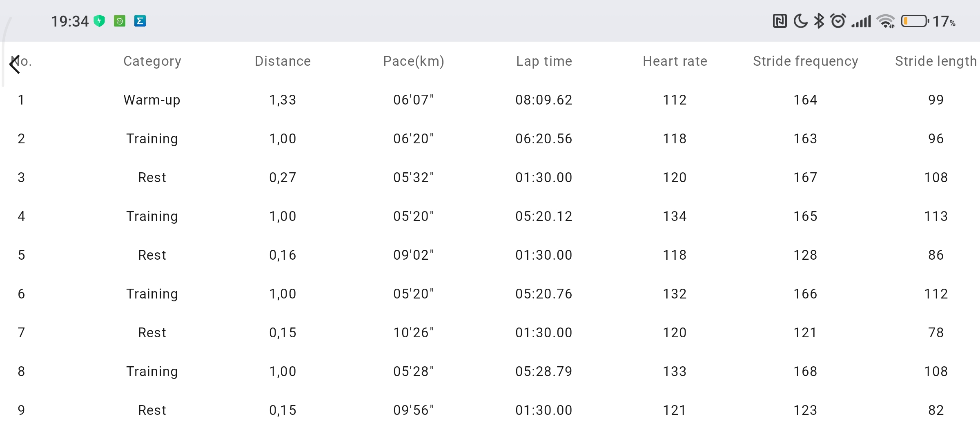The image size is (980, 441).
Task: Select the Heart rate column header
Action: [x=675, y=61]
